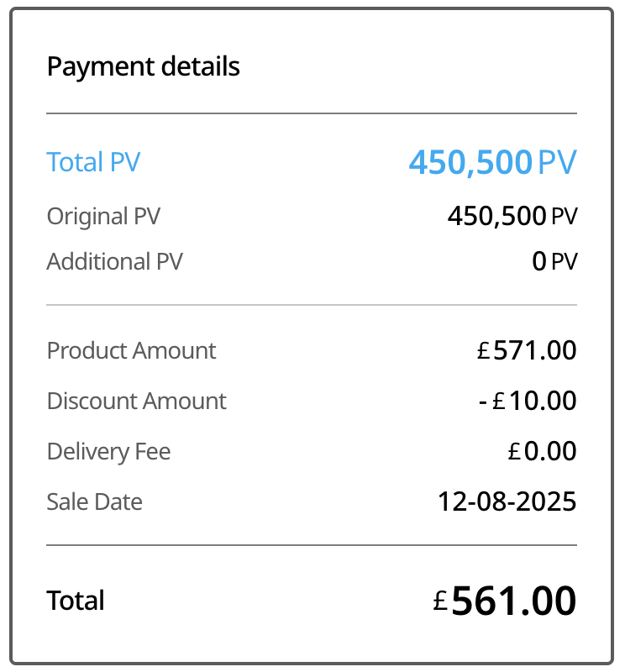625x672 pixels.
Task: Select the discount value - £10.00
Action: (527, 401)
